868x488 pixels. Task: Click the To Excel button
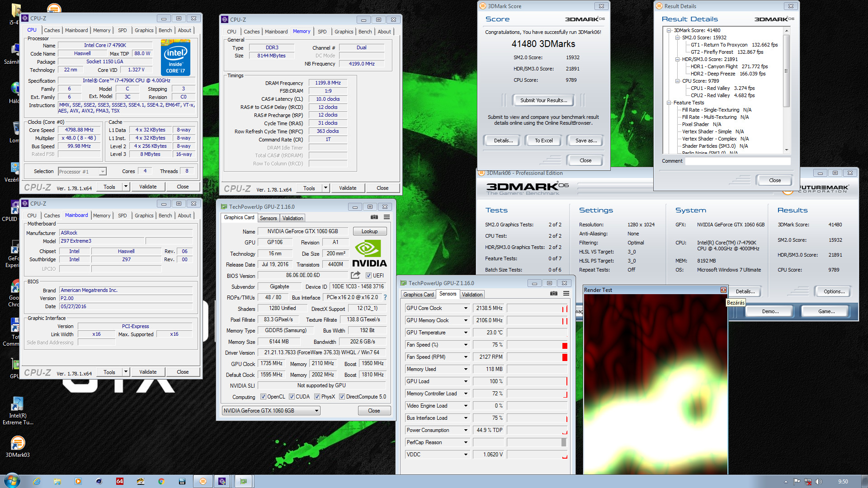point(543,141)
